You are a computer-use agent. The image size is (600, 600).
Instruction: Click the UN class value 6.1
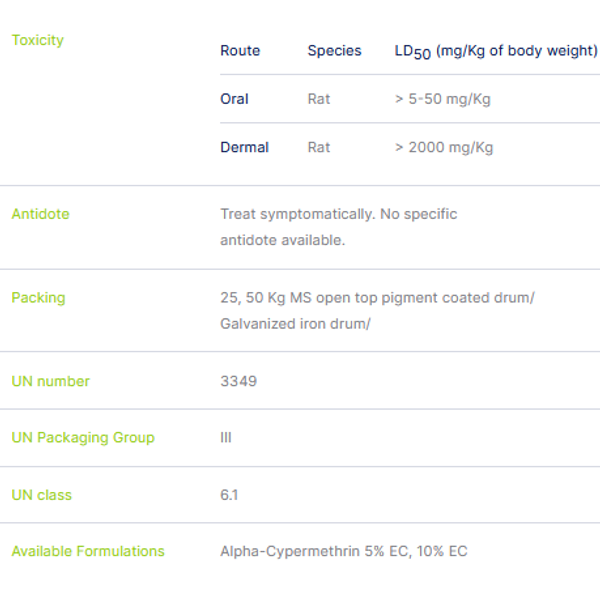(x=229, y=495)
